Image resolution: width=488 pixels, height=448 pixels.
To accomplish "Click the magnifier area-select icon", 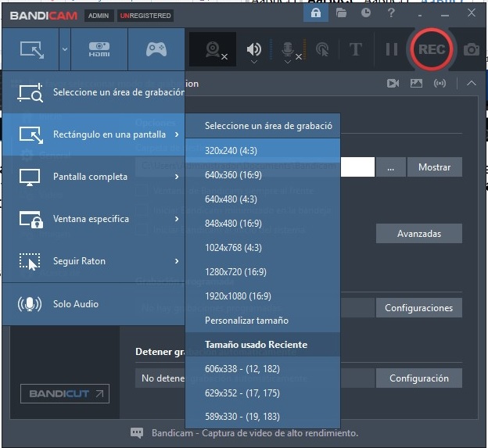I will (x=30, y=92).
